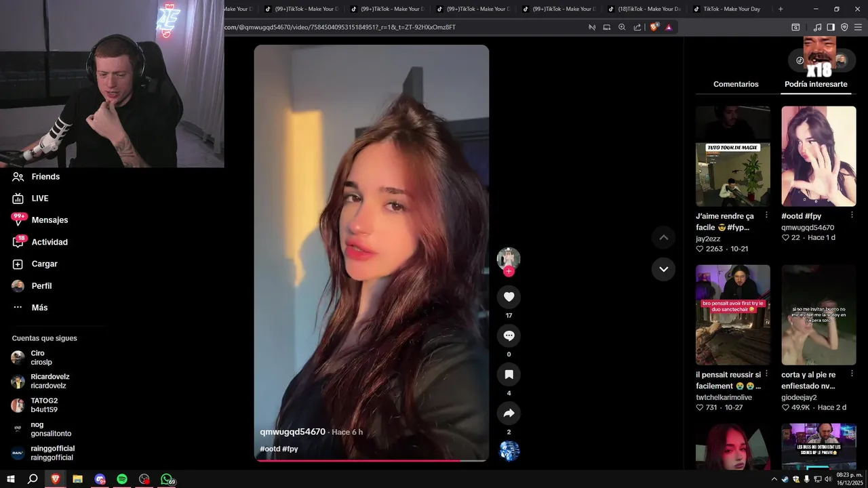This screenshot has width=868, height=488.
Task: Switch to the Podría interesarte tab
Action: [816, 84]
